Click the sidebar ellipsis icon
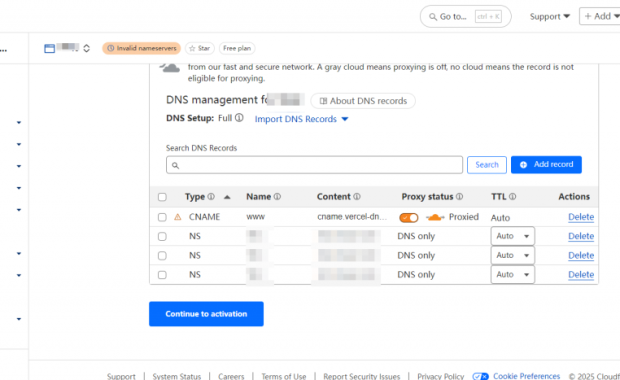 point(4,51)
